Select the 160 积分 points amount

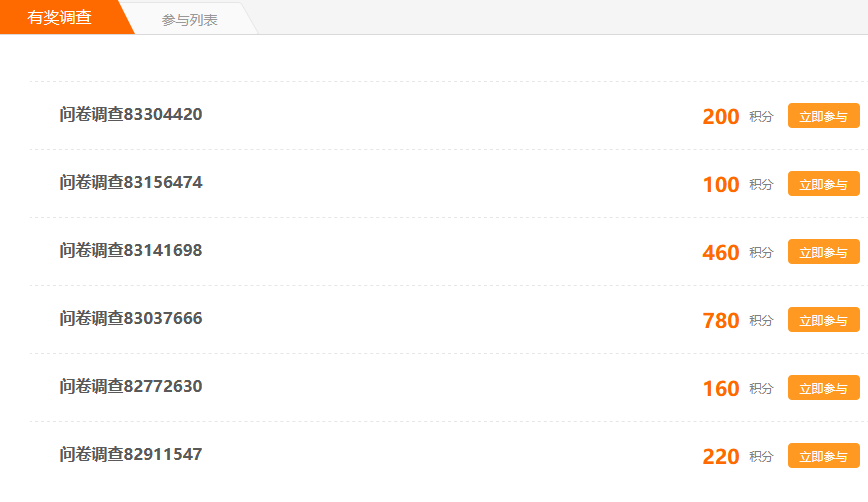tap(721, 389)
